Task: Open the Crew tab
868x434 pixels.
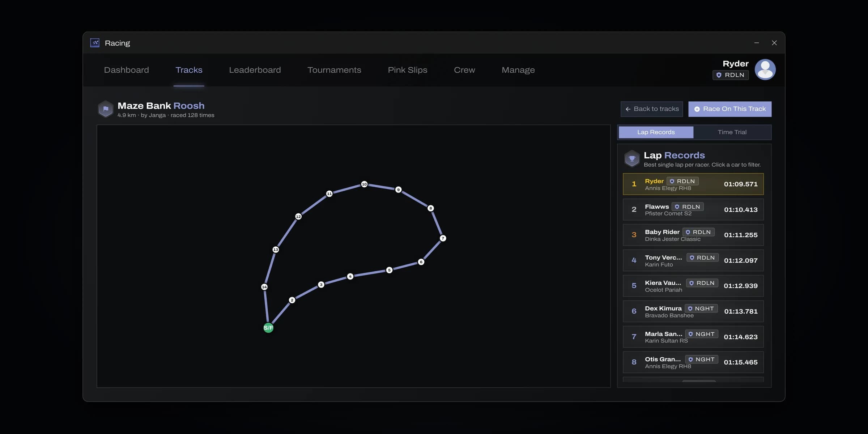Action: pos(464,70)
